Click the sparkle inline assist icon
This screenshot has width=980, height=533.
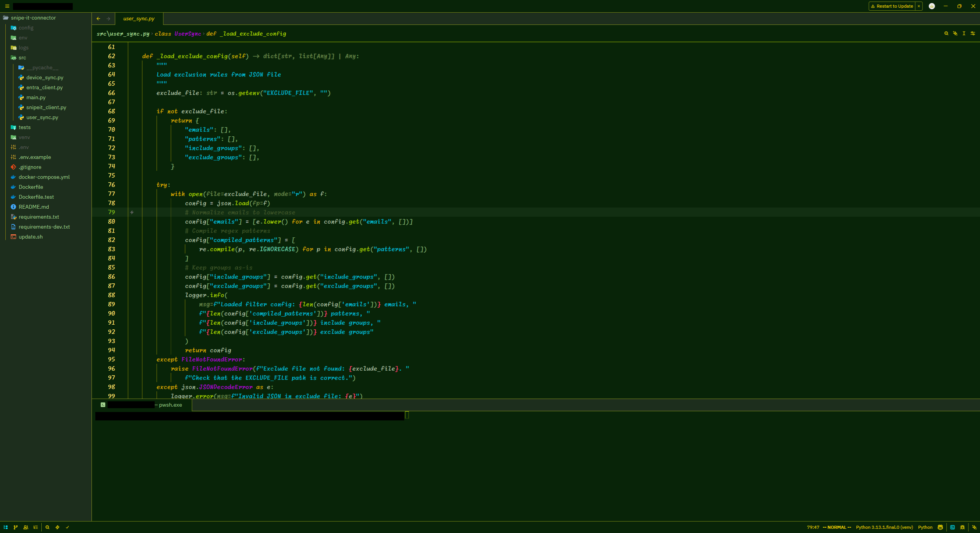point(955,34)
